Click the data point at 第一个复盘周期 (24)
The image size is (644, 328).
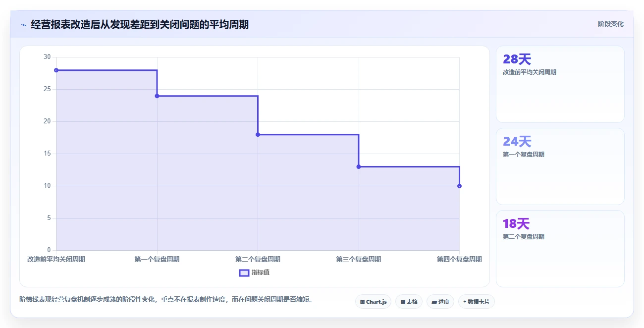coord(157,96)
